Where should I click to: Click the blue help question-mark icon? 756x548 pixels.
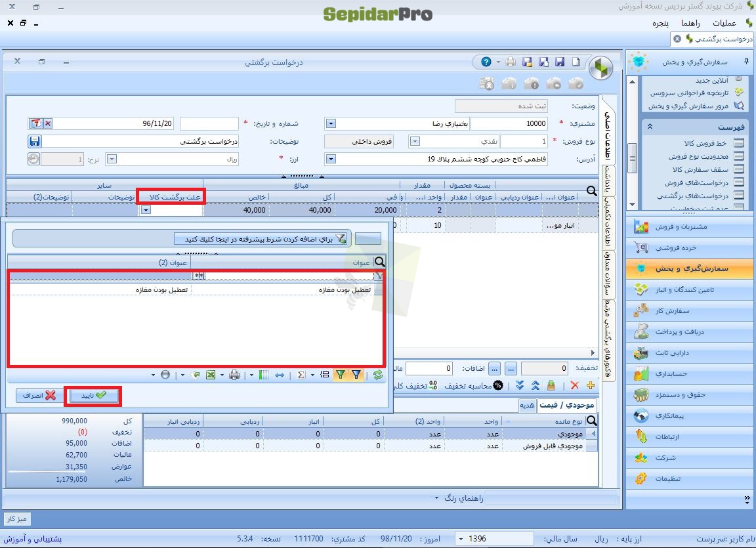[x=486, y=62]
